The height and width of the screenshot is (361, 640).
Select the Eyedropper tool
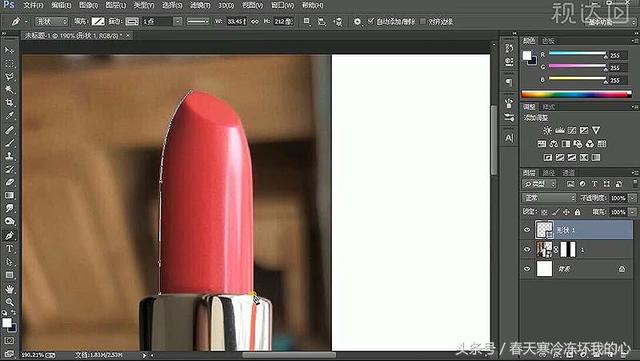9,116
